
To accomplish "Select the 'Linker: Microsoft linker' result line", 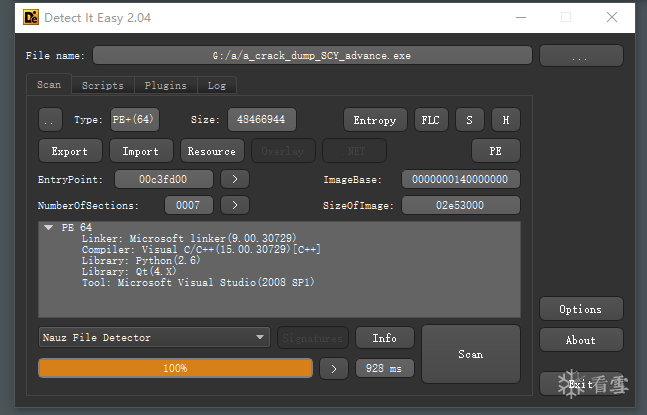I will (x=189, y=238).
